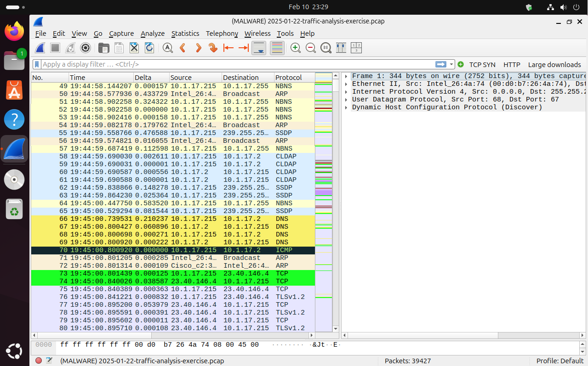
Task: Apply the Large downloads filter button
Action: pos(554,64)
